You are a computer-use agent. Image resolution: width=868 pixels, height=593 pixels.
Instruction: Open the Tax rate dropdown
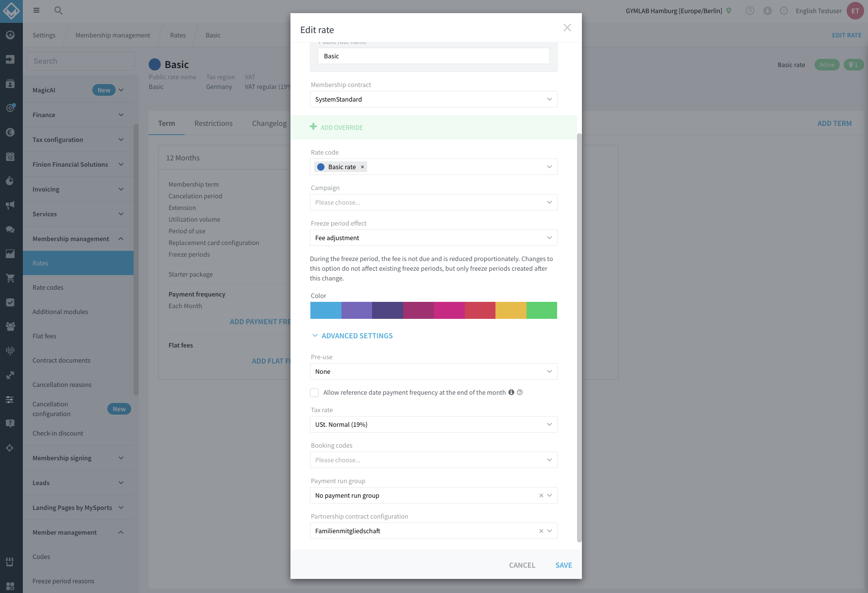433,424
